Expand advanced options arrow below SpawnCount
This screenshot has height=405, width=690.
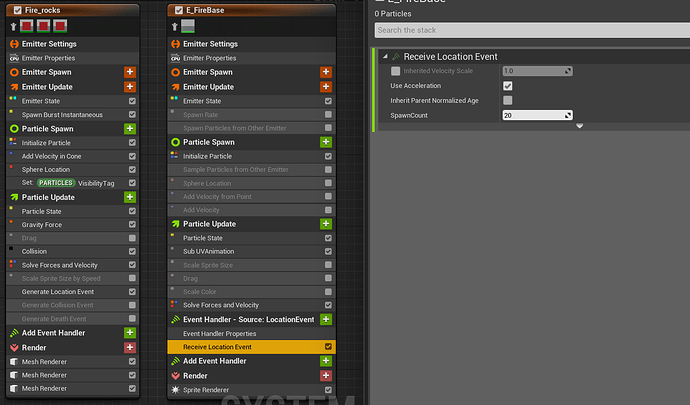pyautogui.click(x=580, y=126)
